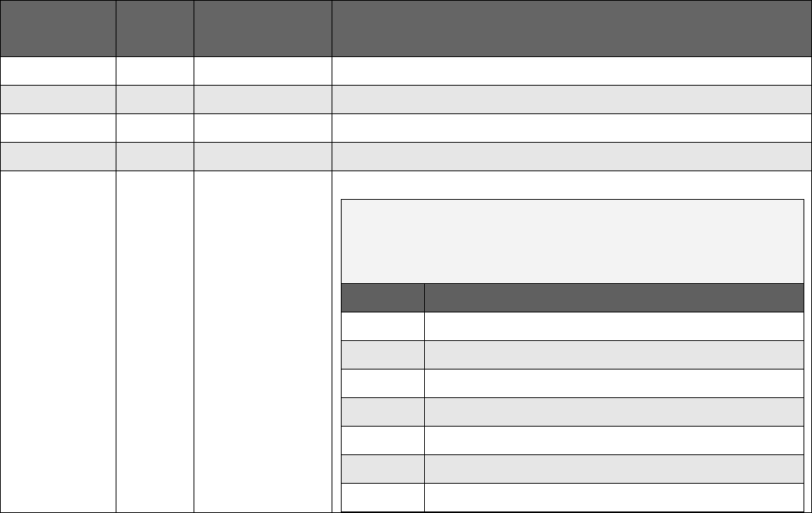The image size is (812, 513).
Task: Click the first column header cell of the outer table
Action: point(58,28)
